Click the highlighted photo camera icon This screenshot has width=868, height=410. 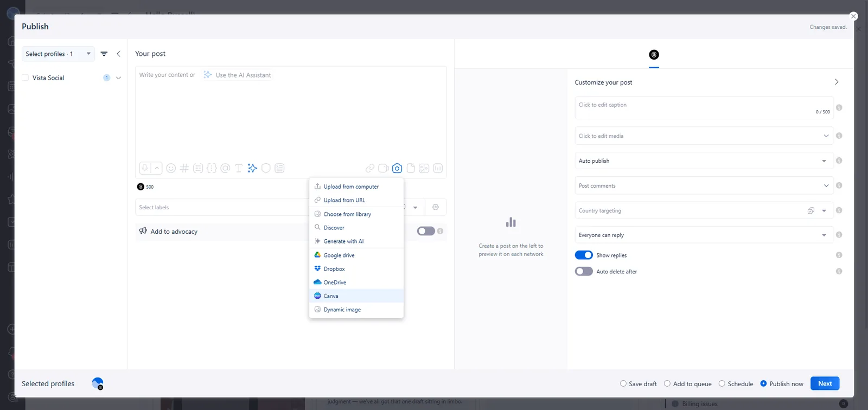pyautogui.click(x=397, y=168)
